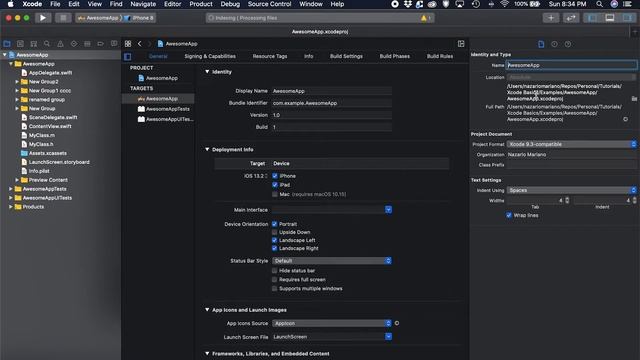Enable the Mac device checkbox
Viewport: 640px width, 360px height.
pyautogui.click(x=275, y=194)
